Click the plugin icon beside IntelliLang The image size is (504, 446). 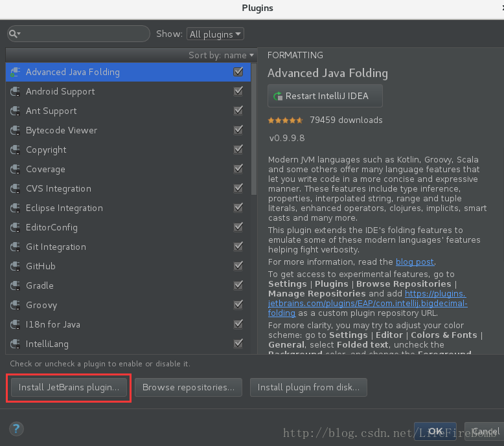pos(15,344)
